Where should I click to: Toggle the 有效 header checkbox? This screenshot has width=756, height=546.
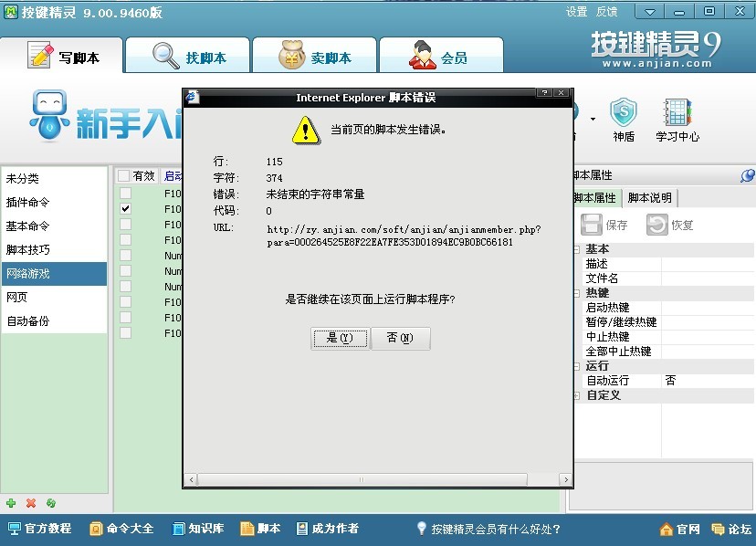click(x=124, y=175)
